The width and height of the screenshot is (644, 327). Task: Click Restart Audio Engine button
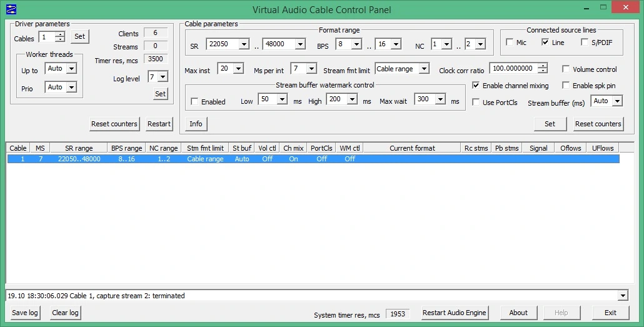455,313
